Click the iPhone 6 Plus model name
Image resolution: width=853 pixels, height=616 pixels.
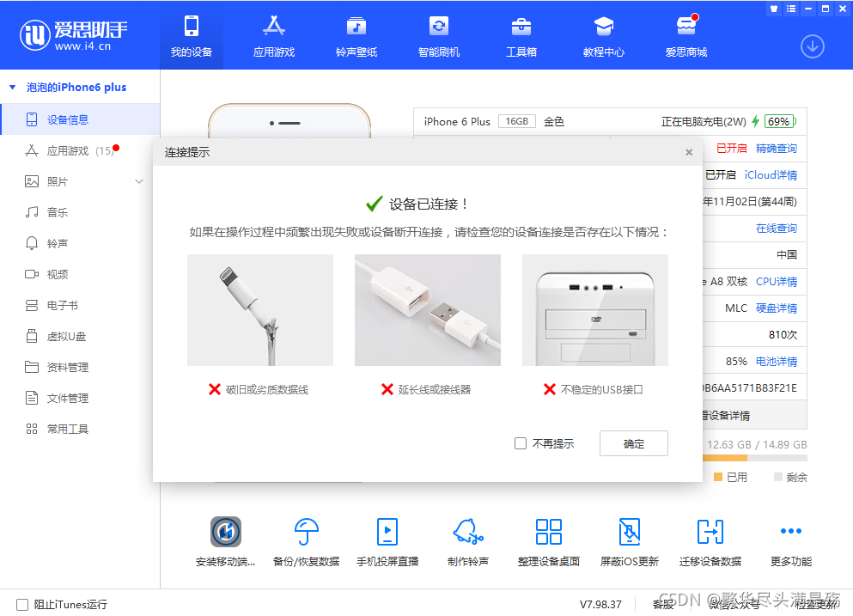coord(457,122)
